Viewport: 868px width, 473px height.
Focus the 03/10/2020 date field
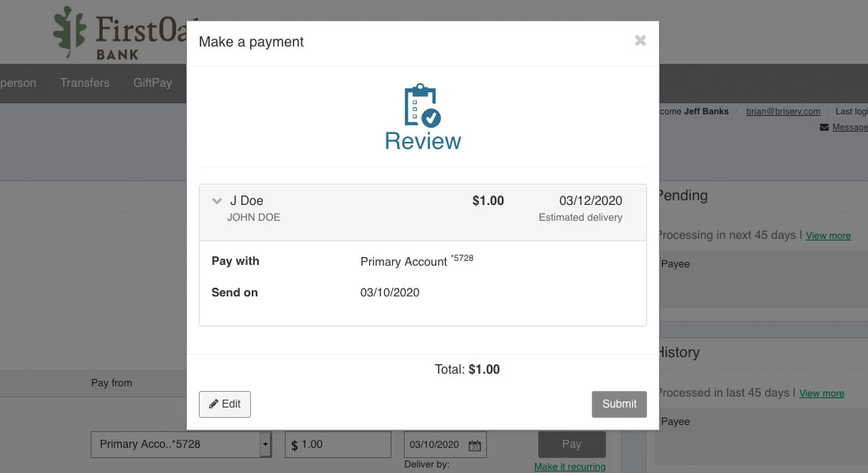[x=435, y=445]
